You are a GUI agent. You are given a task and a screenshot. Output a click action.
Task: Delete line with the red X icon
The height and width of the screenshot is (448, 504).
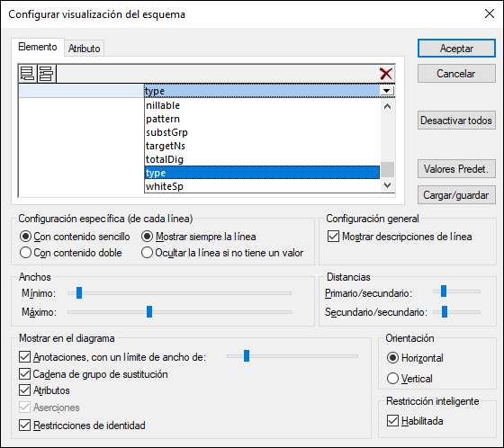386,74
